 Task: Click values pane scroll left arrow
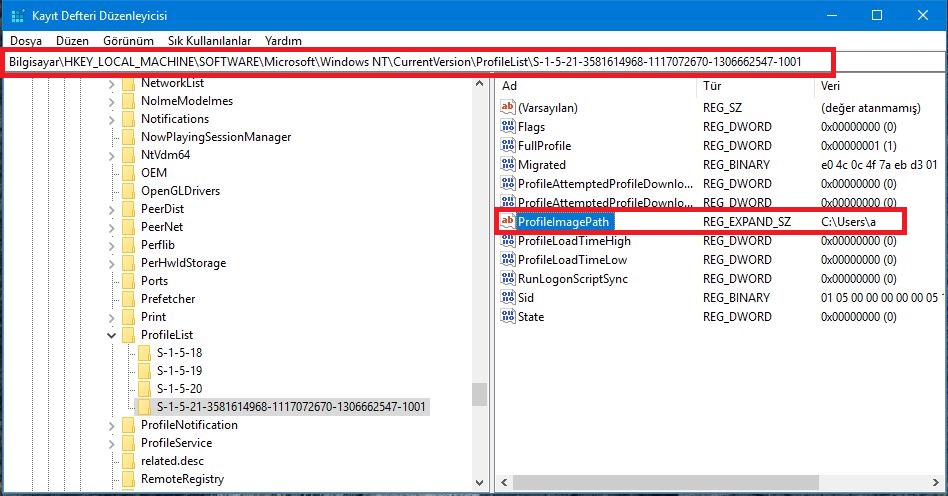pyautogui.click(x=504, y=483)
